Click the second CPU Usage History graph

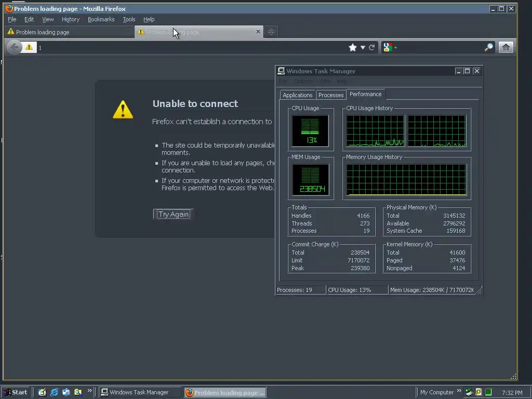[x=436, y=131]
